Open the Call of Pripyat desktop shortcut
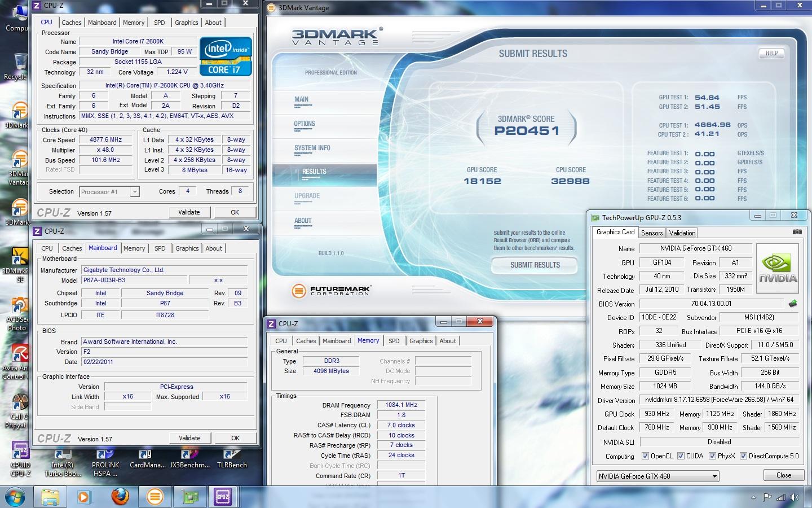812x508 pixels. coord(17,411)
